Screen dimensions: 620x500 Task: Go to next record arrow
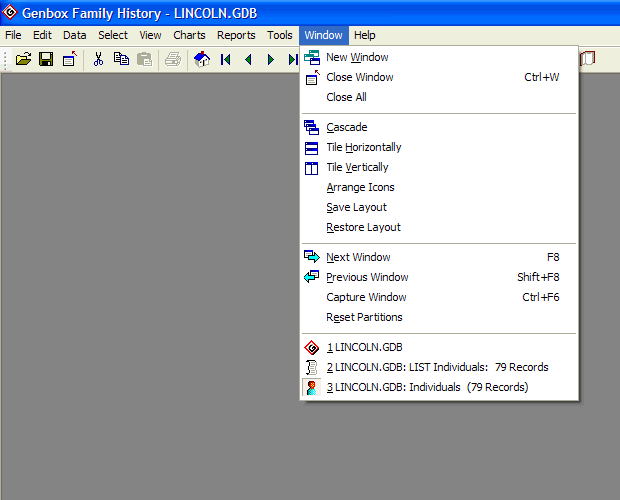(270, 59)
